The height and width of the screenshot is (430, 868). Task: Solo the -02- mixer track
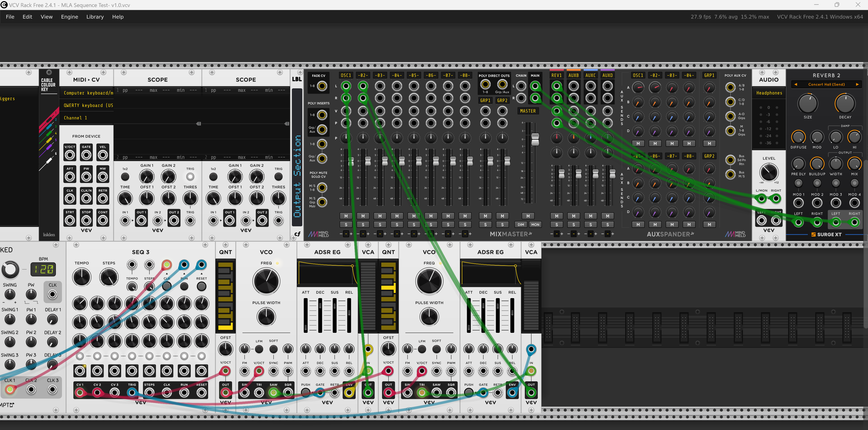pyautogui.click(x=363, y=225)
